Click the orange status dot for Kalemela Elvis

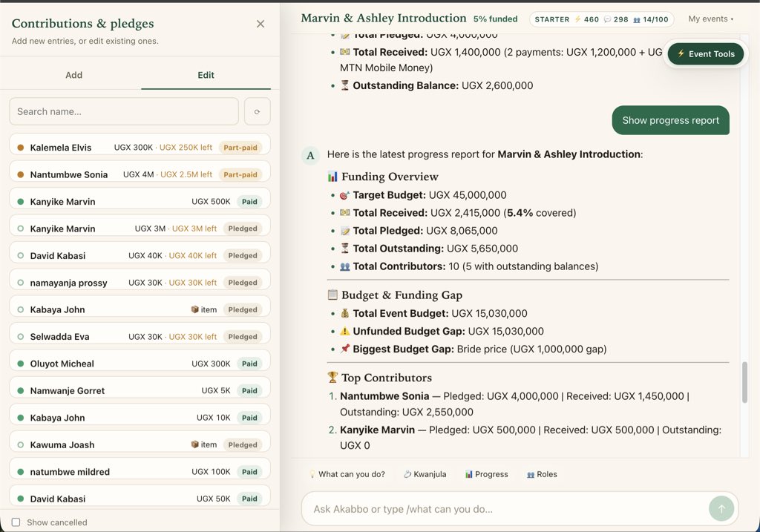coord(20,148)
